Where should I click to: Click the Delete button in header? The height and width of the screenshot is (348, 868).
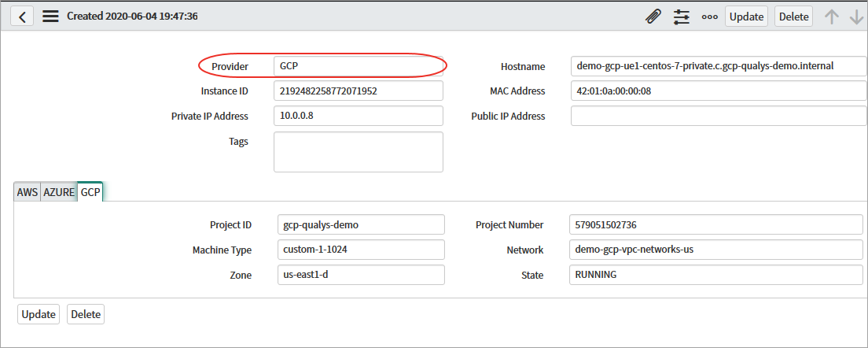coord(794,17)
